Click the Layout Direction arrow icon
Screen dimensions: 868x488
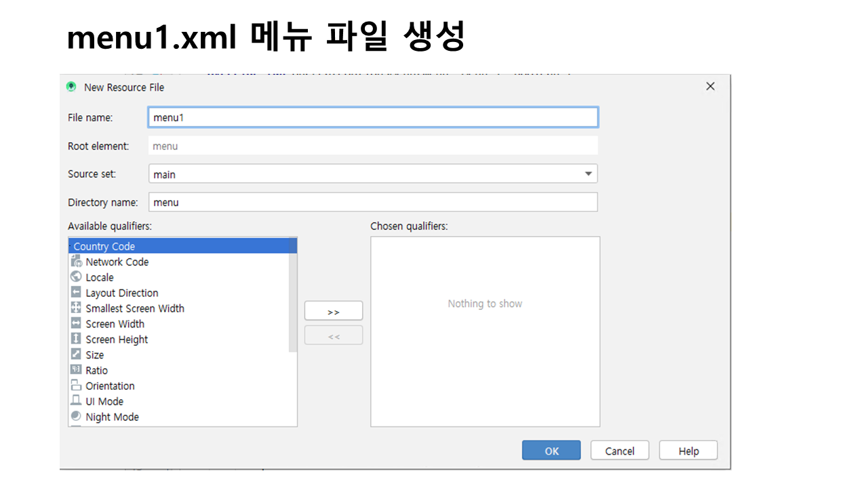(76, 293)
